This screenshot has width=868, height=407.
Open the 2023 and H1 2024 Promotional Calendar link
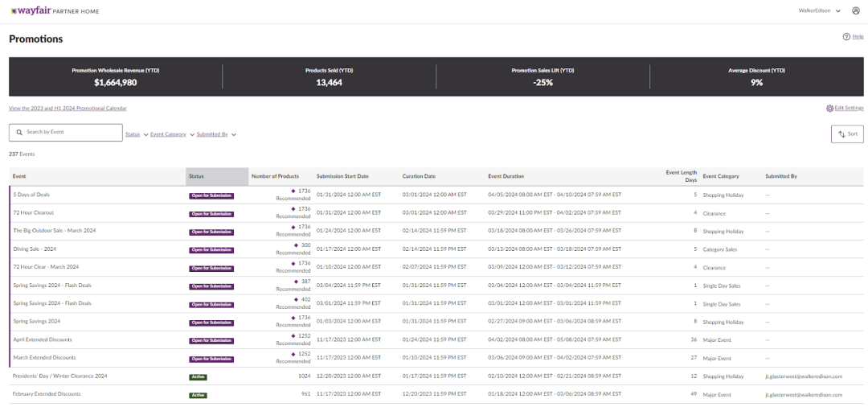click(x=68, y=108)
